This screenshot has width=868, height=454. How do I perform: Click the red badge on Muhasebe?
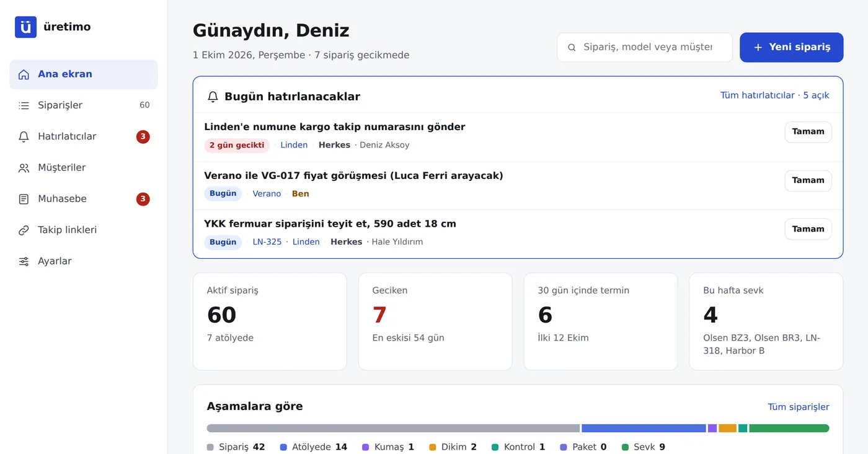143,199
